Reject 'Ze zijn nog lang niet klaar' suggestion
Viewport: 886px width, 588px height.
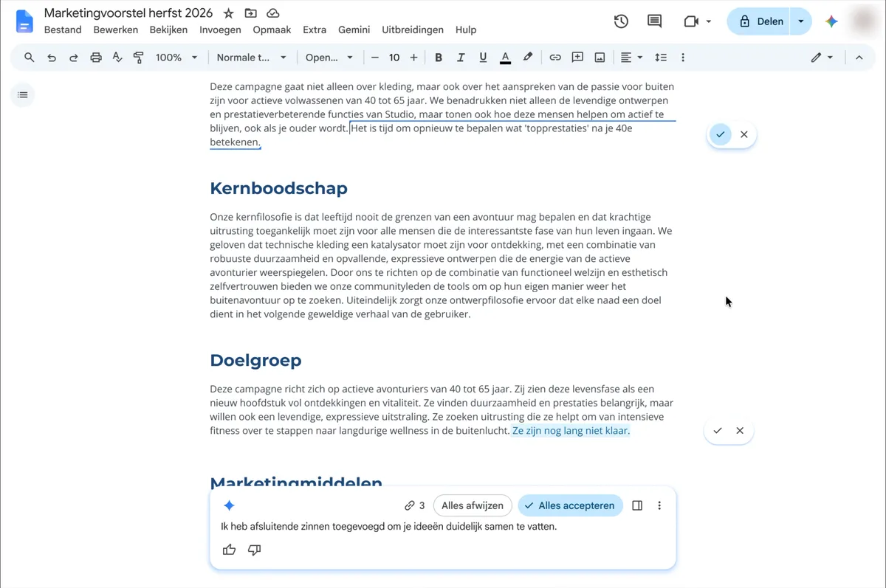[x=740, y=430]
